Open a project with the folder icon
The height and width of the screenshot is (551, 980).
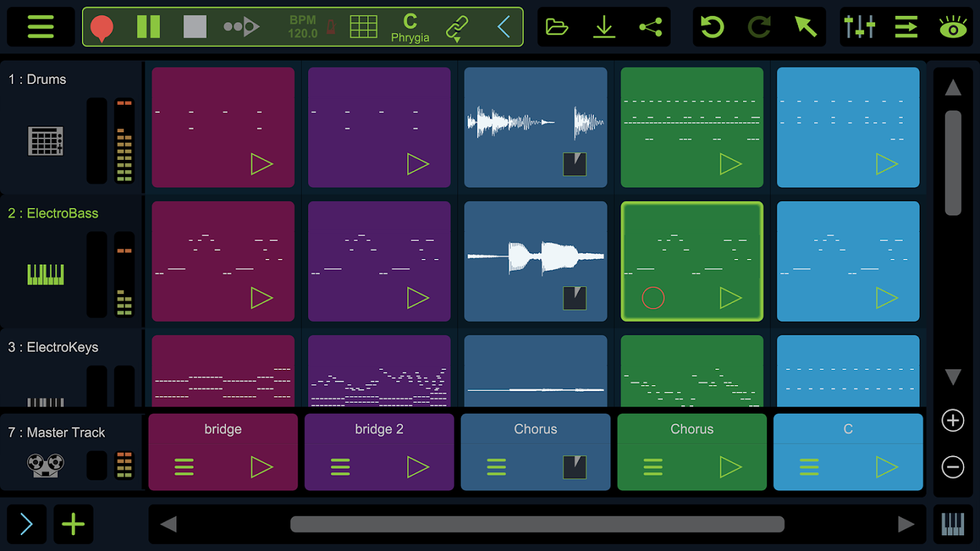click(x=557, y=27)
